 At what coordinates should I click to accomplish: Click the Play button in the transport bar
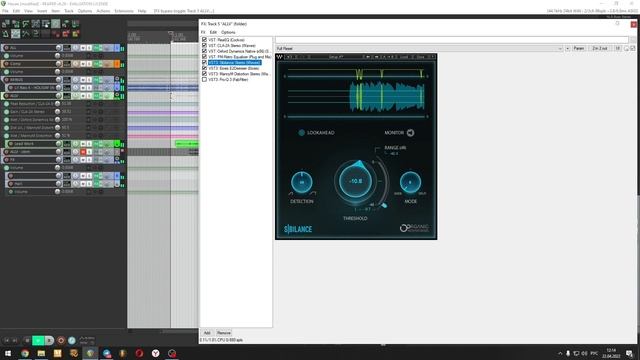[x=38, y=340]
